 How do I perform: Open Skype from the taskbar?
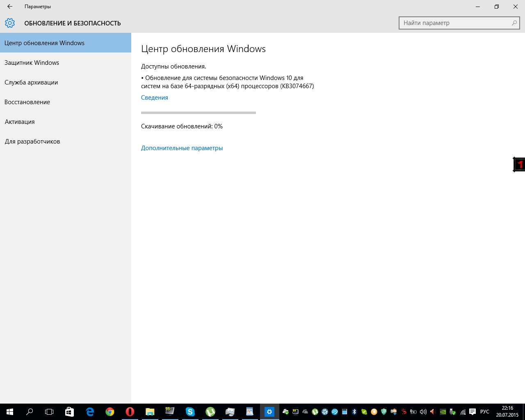190,412
